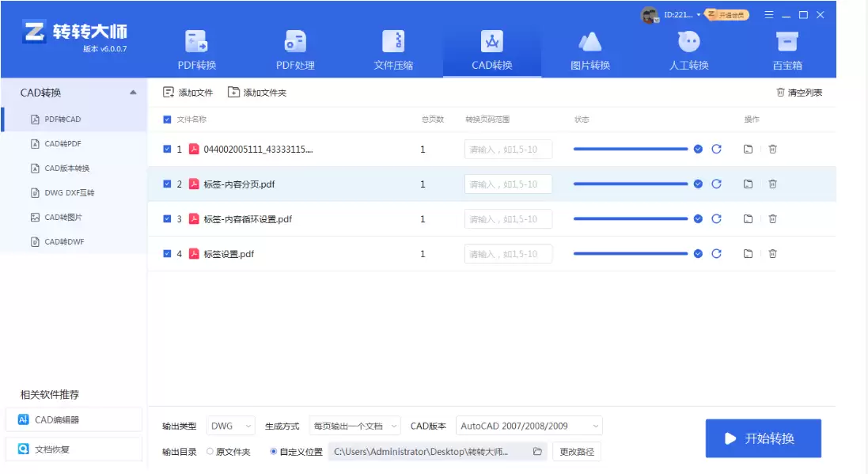Open the PDF处理 tool icon
The height and width of the screenshot is (474, 868).
click(x=295, y=42)
